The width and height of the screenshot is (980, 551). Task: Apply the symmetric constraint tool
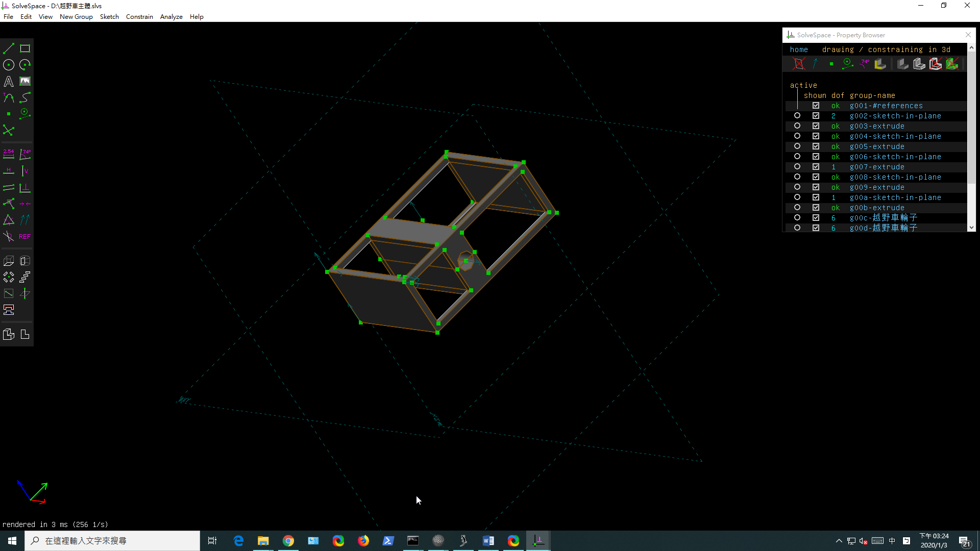click(25, 204)
